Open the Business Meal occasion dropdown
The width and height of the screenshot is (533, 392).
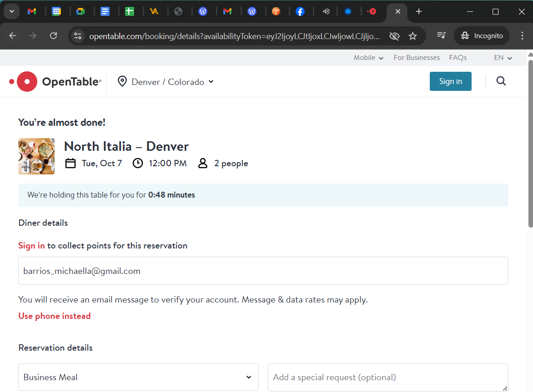click(138, 377)
